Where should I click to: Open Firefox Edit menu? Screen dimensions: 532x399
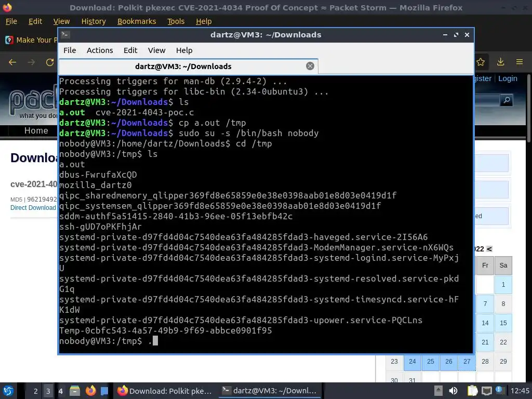click(35, 21)
